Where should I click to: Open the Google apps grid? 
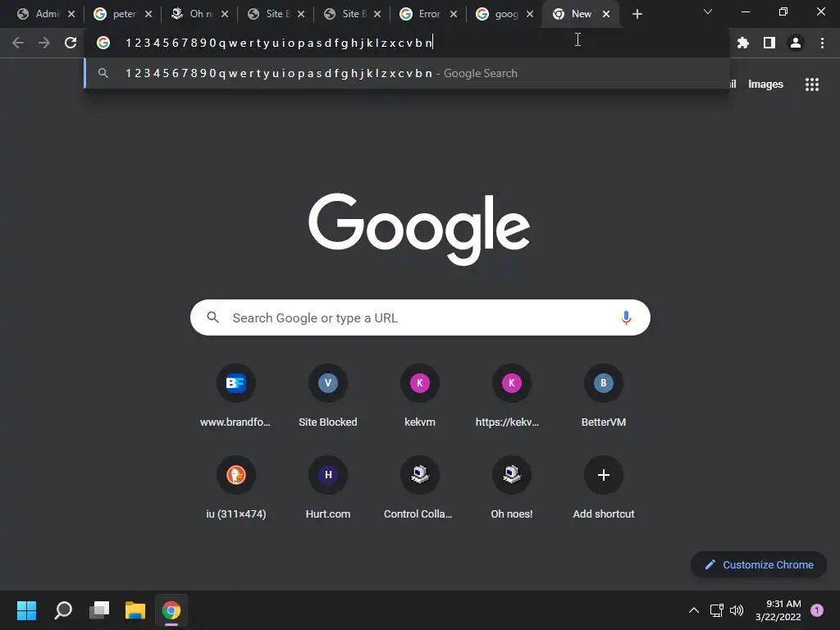(x=811, y=84)
